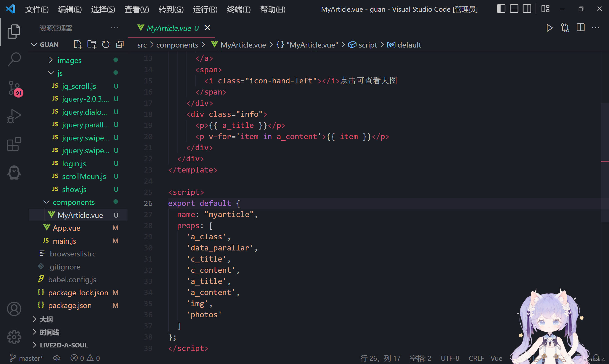Toggle the bottom panel visibility

[x=514, y=9]
